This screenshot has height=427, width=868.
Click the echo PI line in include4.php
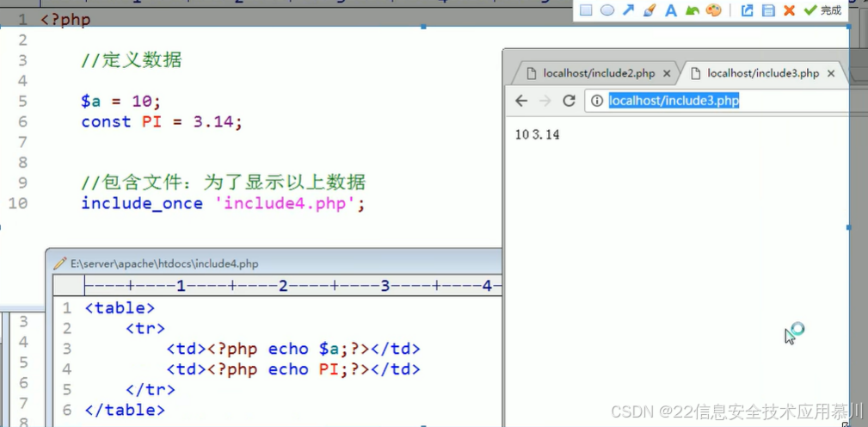click(x=292, y=369)
